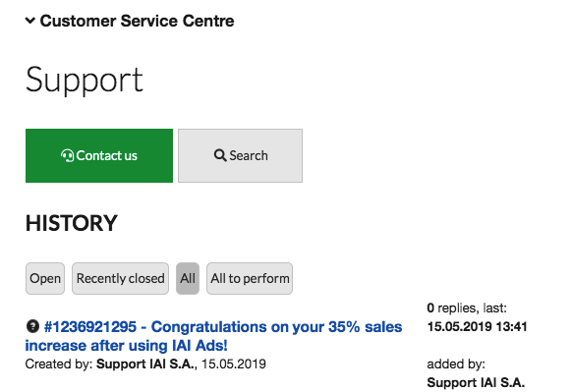Filter history by Open tickets

point(45,278)
